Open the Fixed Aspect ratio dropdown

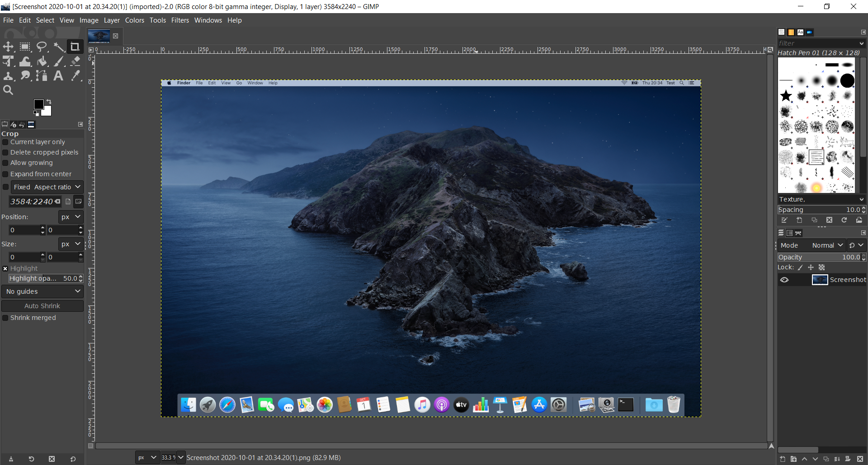(x=47, y=187)
